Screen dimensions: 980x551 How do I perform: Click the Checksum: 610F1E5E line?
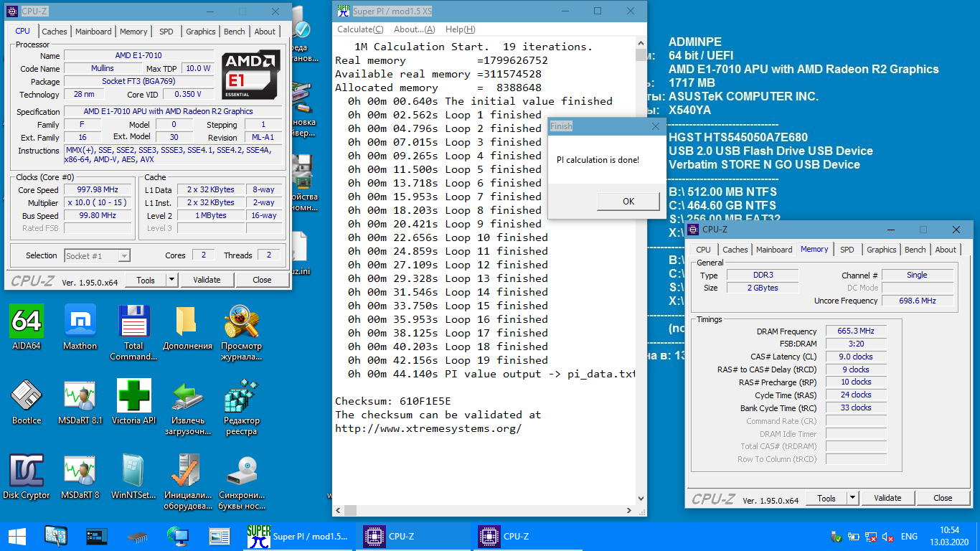coord(392,401)
